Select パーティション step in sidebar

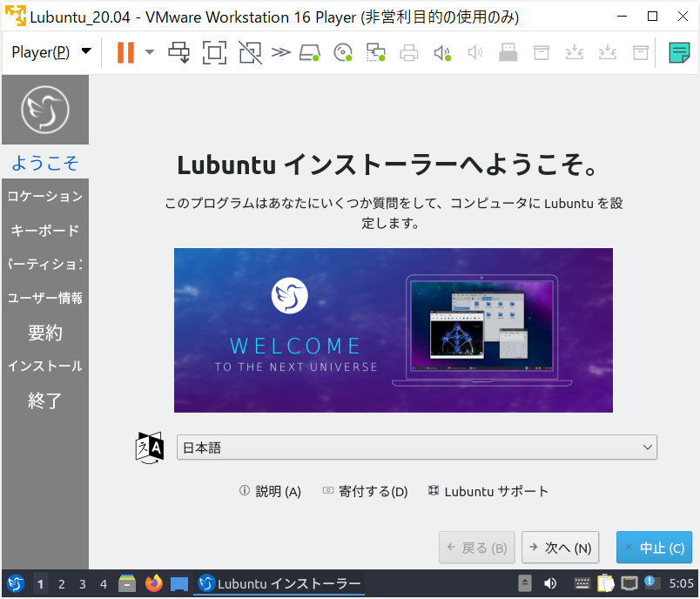point(45,264)
